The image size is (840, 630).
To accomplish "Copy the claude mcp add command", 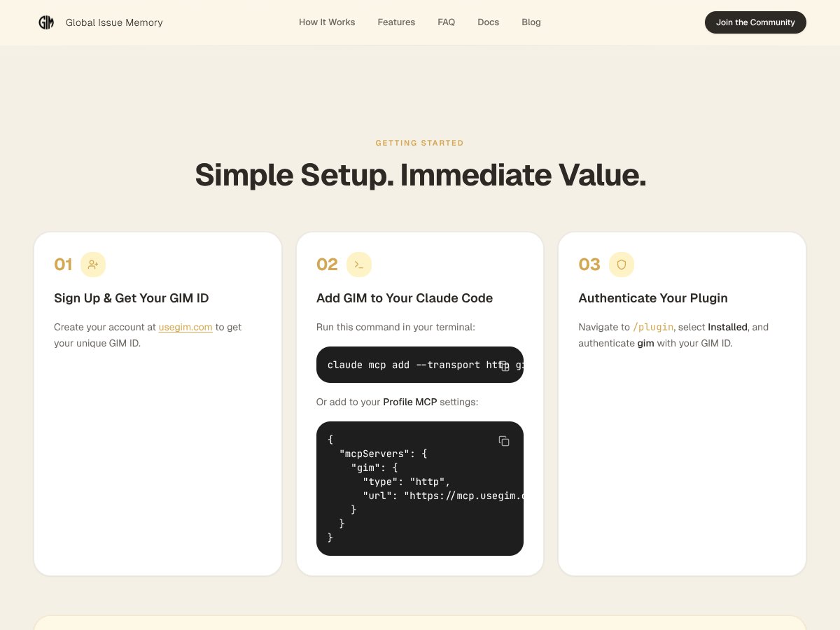I will pyautogui.click(x=504, y=366).
